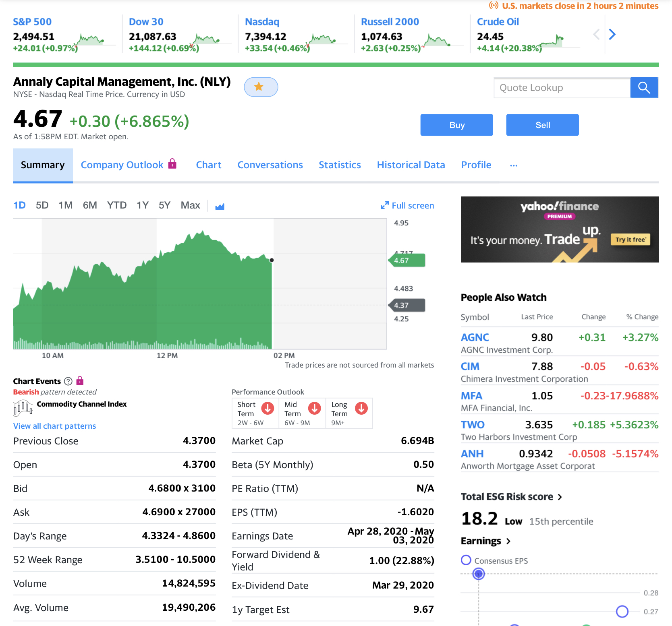
Task: Open the Company Outlook tab
Action: 122,165
